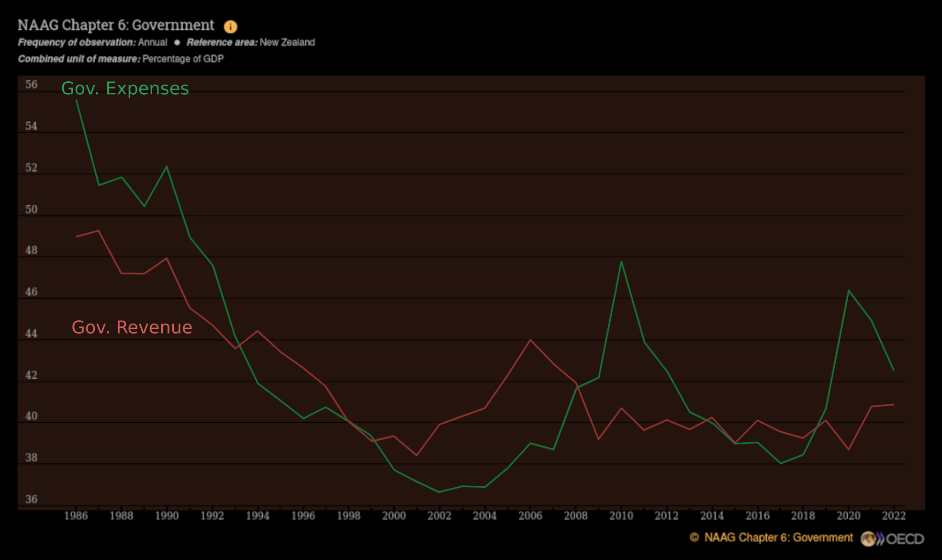Click the 2016 x-axis label
942x560 pixels.
758,515
